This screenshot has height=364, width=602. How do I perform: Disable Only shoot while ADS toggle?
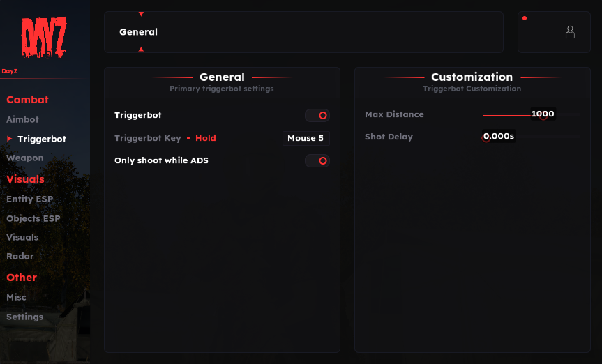pyautogui.click(x=317, y=160)
